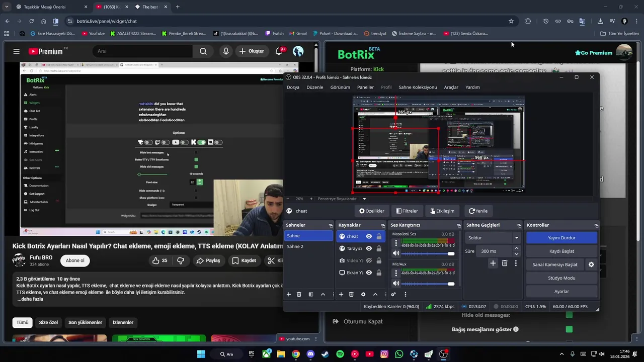
Task: Open the Sahne Koleksiyonu menu
Action: click(x=418, y=87)
